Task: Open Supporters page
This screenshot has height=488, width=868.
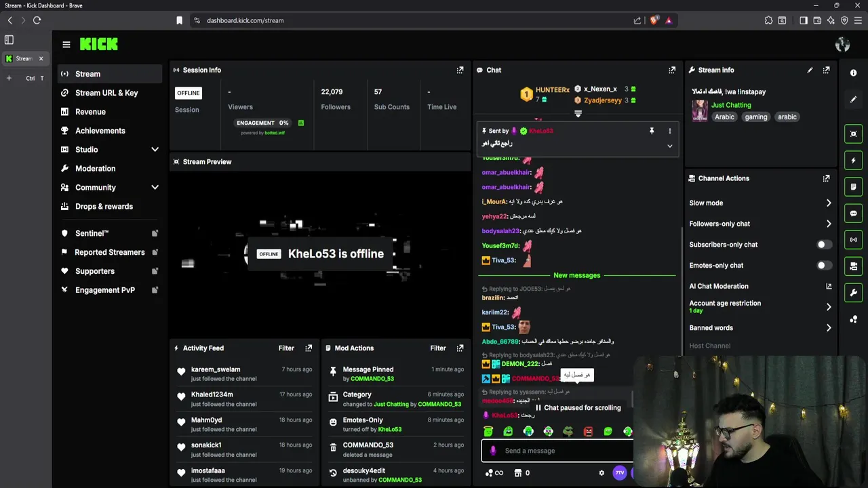Action: pyautogui.click(x=109, y=271)
